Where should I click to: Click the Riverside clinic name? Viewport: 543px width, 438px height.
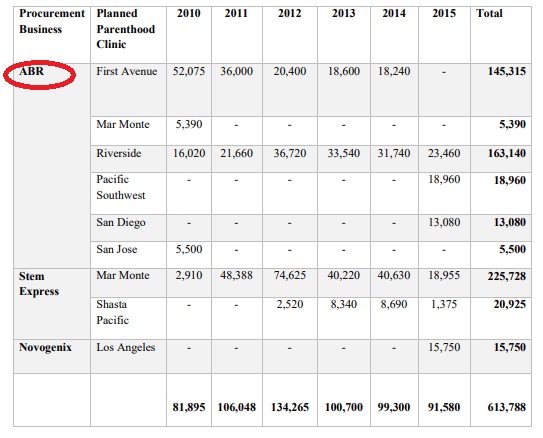(x=119, y=153)
